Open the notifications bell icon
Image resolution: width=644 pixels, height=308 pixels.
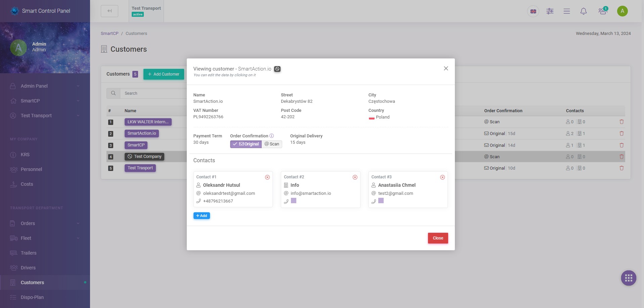tap(584, 11)
